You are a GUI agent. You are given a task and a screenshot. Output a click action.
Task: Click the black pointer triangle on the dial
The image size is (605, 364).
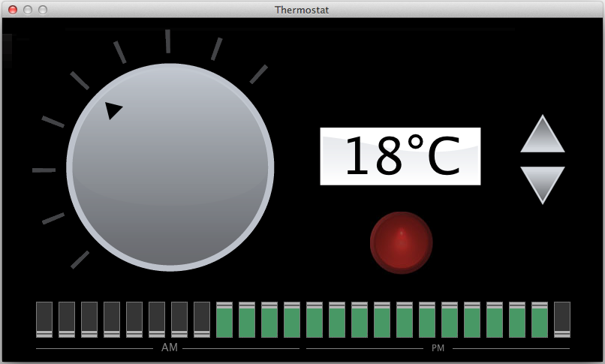click(113, 110)
